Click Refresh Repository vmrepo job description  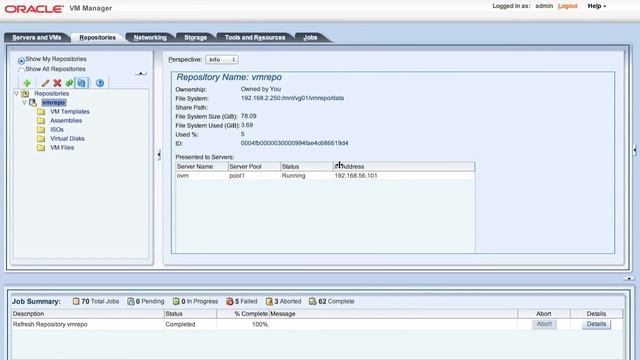(50, 324)
